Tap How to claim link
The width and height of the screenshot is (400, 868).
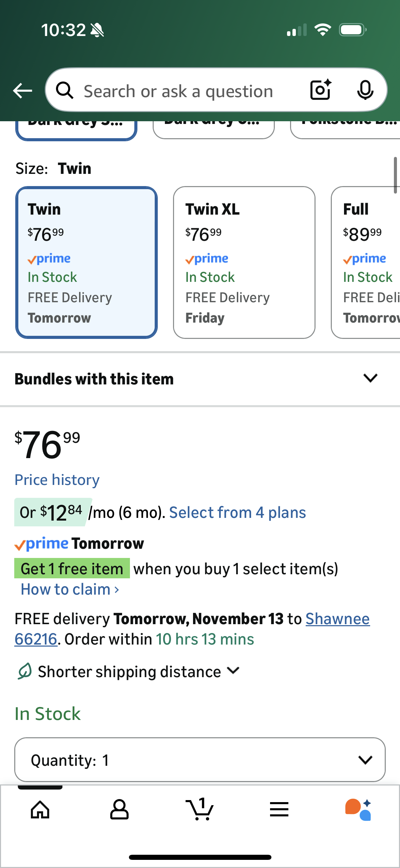70,589
